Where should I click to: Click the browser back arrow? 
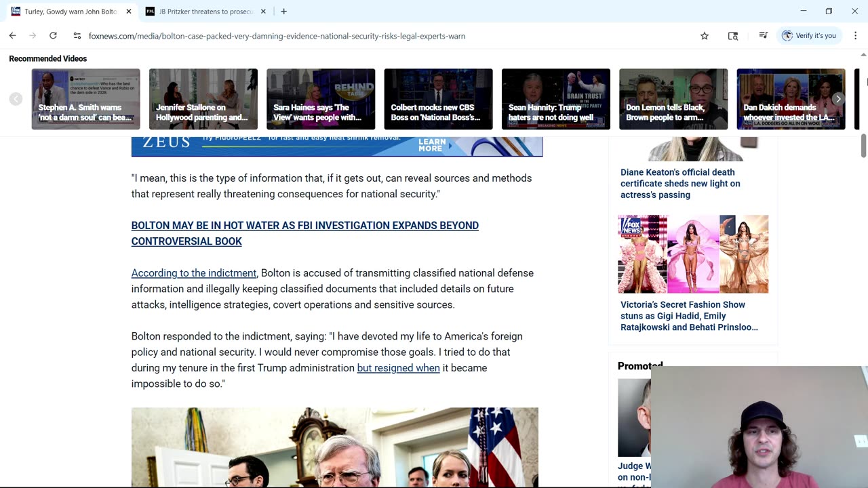[x=12, y=36]
